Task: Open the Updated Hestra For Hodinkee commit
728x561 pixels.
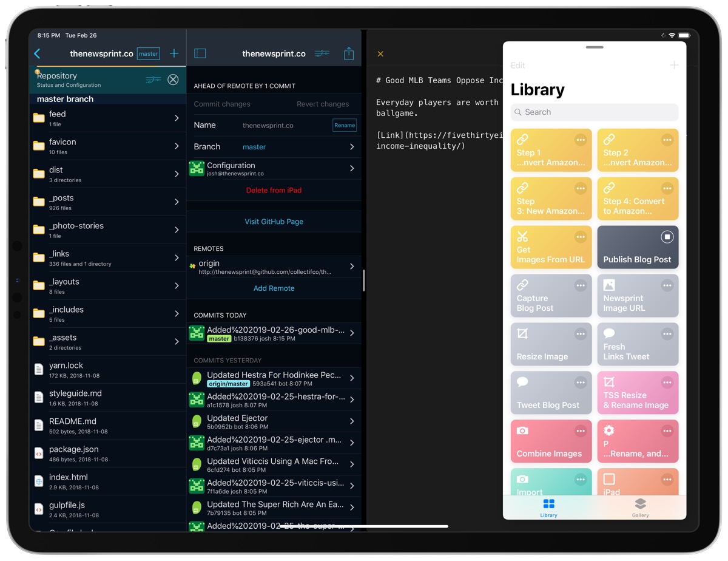Action: [x=274, y=379]
